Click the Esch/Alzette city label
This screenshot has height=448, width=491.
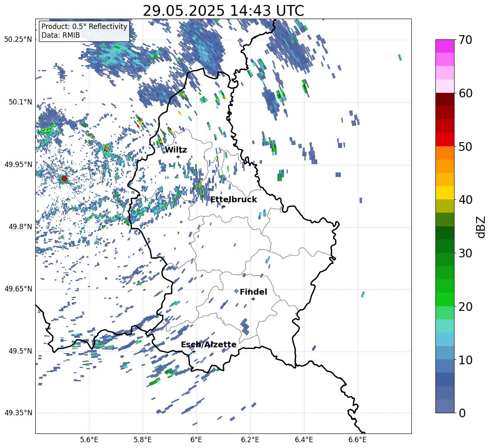point(209,344)
